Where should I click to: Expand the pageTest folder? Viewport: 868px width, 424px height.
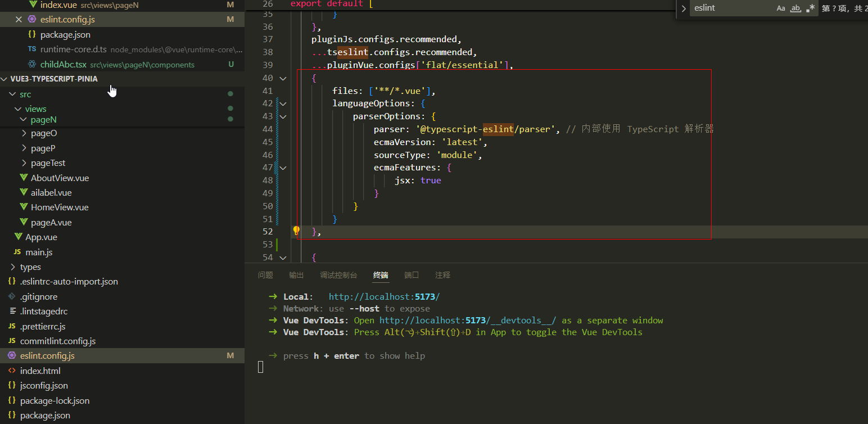click(24, 163)
